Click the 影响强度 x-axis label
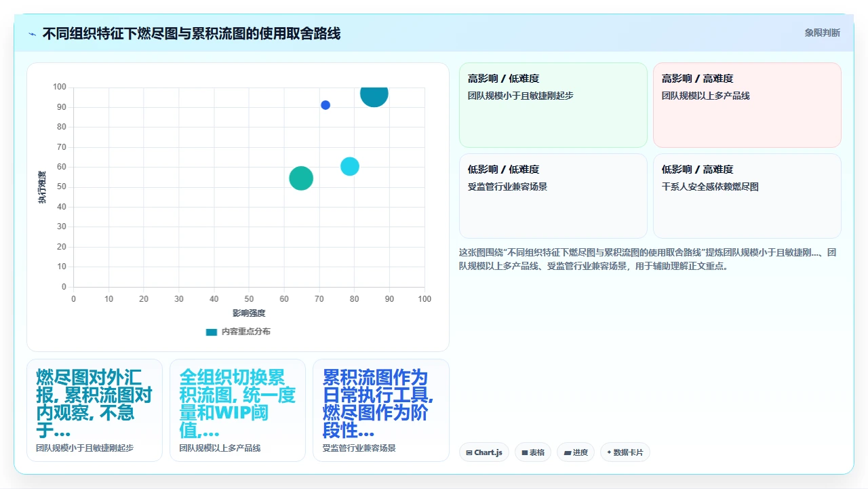The width and height of the screenshot is (868, 489). coord(249,313)
